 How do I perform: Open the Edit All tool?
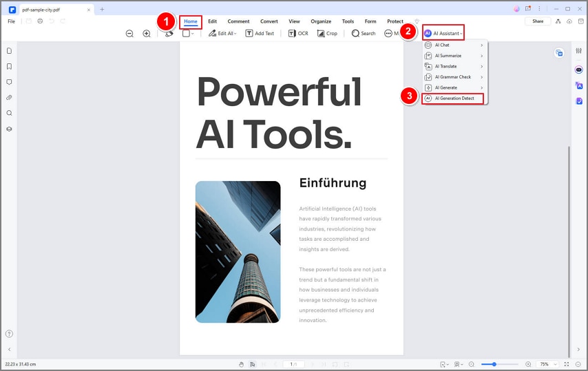pos(222,33)
